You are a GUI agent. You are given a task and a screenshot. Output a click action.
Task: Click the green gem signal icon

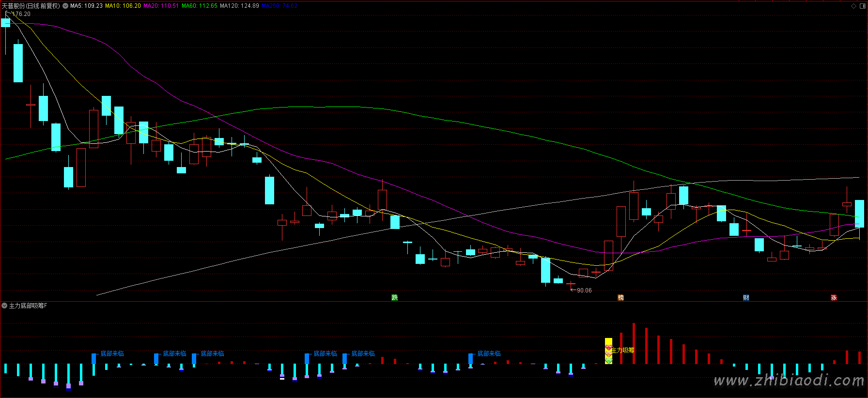coord(608,361)
